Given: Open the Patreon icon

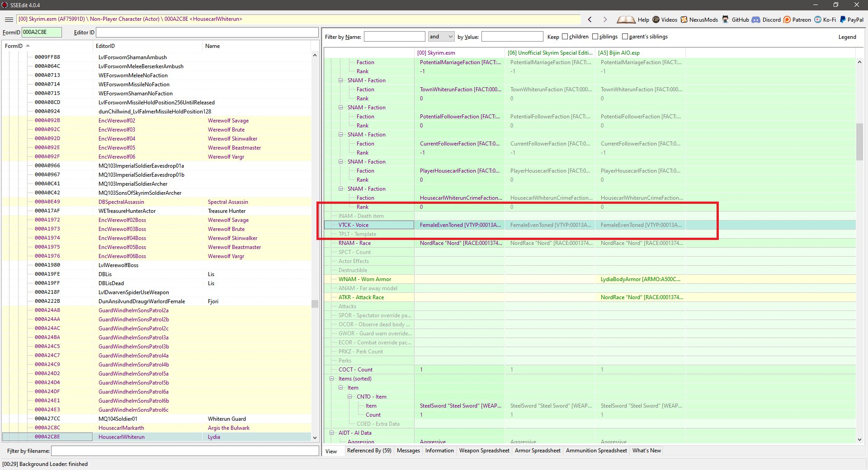Looking at the screenshot, I should [787, 19].
